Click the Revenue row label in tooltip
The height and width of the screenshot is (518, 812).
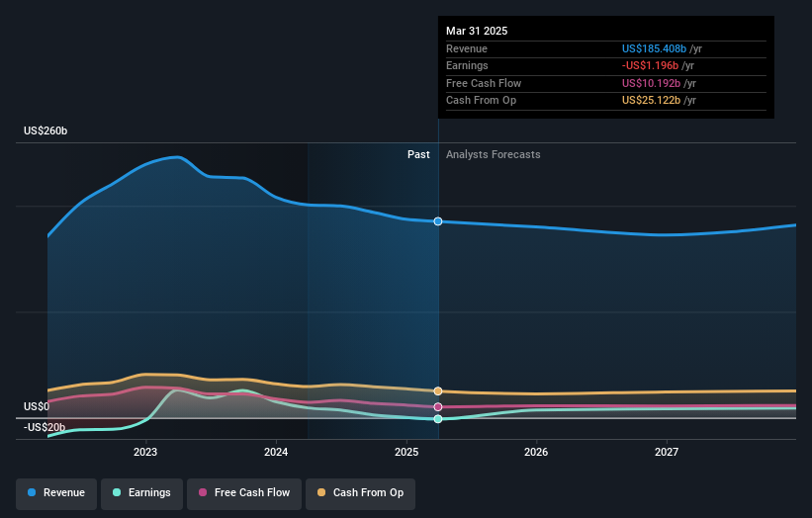[x=467, y=48]
